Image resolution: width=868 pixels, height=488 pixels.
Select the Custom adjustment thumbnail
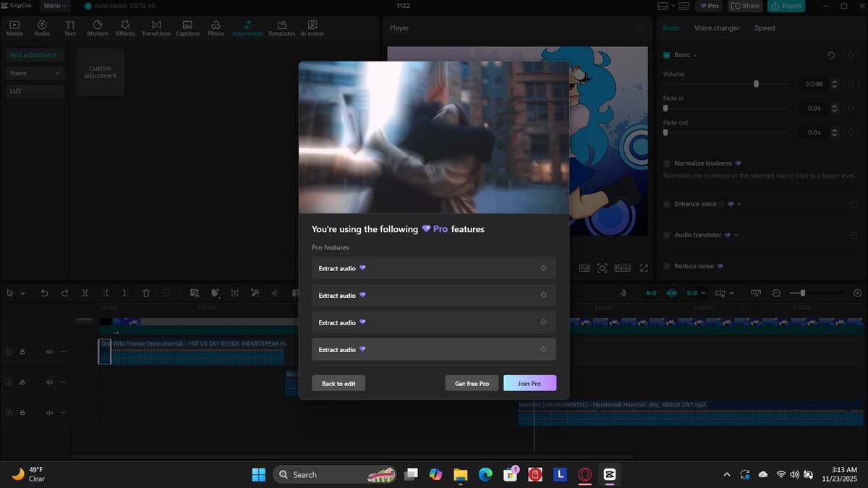coord(100,72)
